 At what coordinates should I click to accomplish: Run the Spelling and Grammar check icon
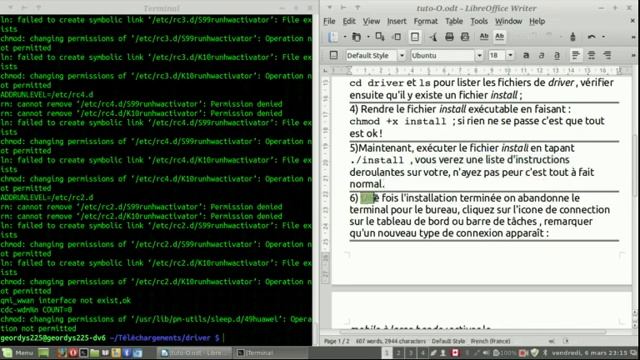coord(484,37)
